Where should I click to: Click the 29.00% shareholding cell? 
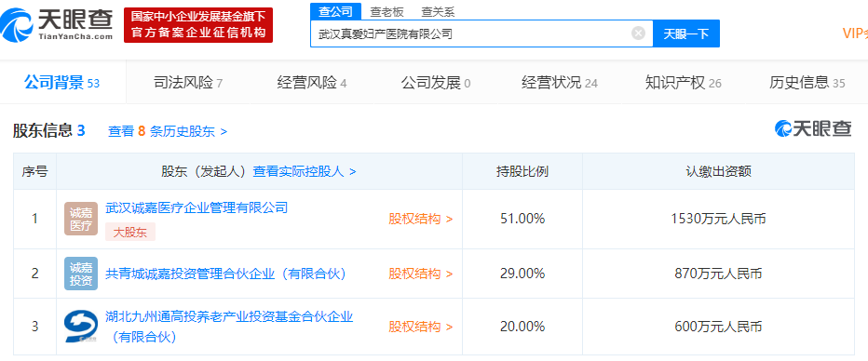coord(522,274)
